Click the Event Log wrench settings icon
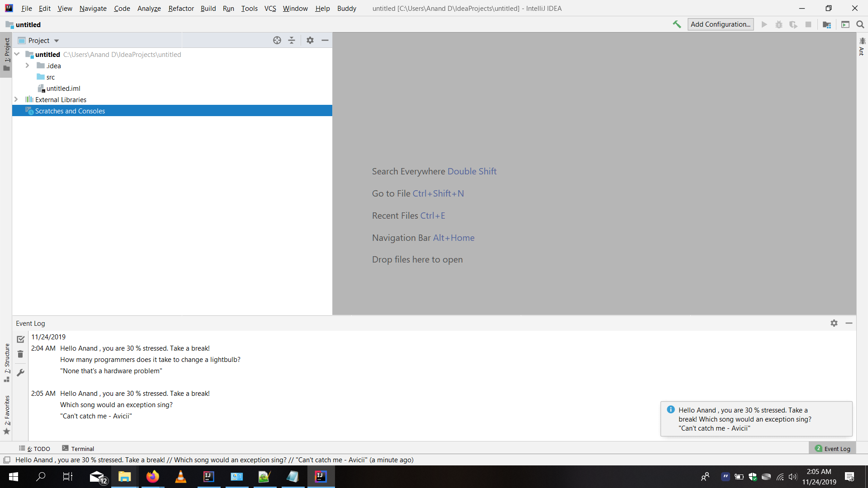The width and height of the screenshot is (868, 488). pyautogui.click(x=20, y=373)
